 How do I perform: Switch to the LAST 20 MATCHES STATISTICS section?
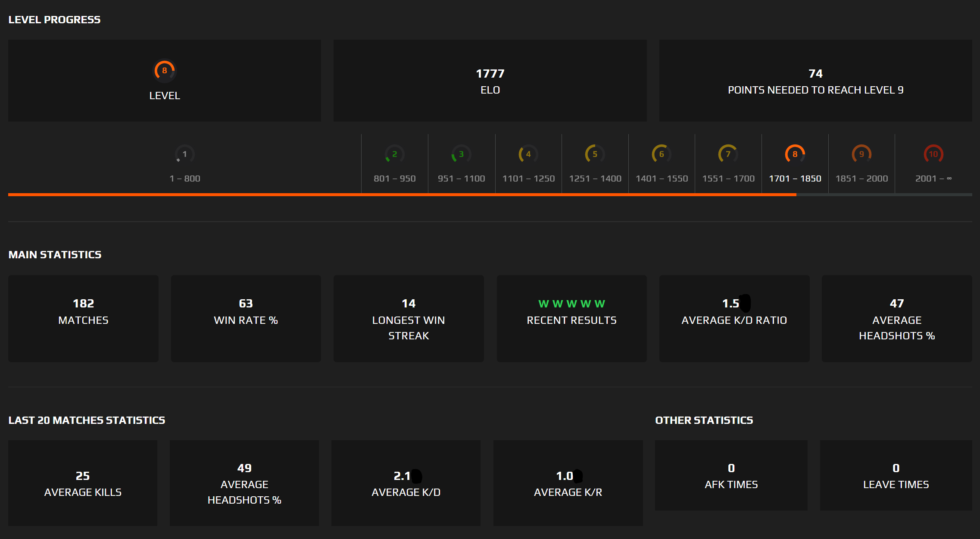pyautogui.click(x=87, y=420)
